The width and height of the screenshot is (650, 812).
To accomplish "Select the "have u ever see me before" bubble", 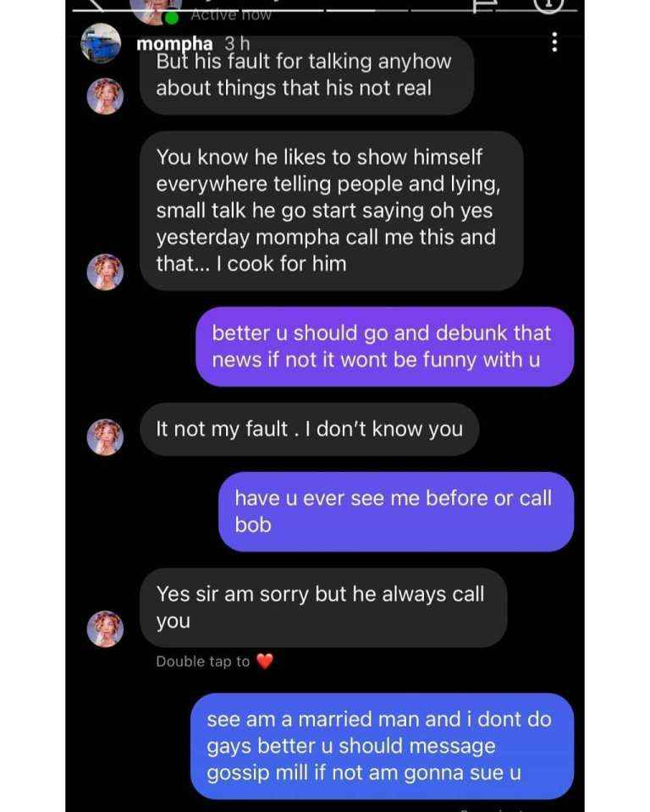I will pyautogui.click(x=396, y=512).
